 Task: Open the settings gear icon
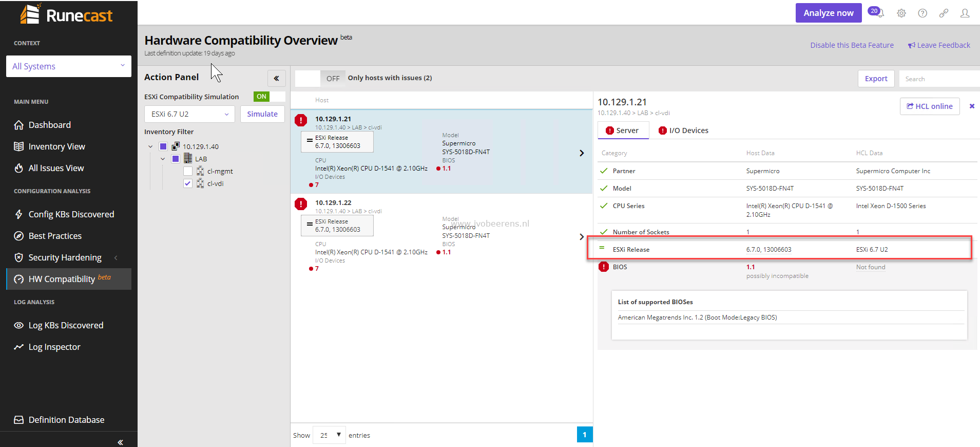click(901, 13)
